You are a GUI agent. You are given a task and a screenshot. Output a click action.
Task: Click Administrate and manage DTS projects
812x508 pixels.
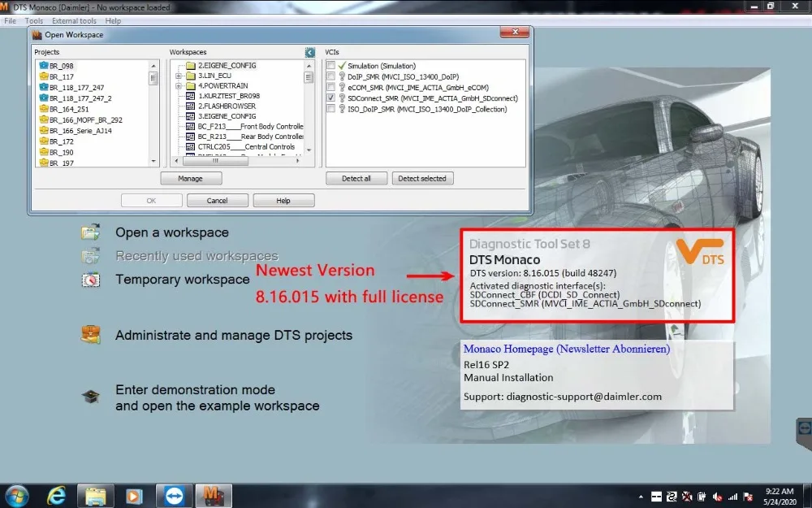(234, 336)
